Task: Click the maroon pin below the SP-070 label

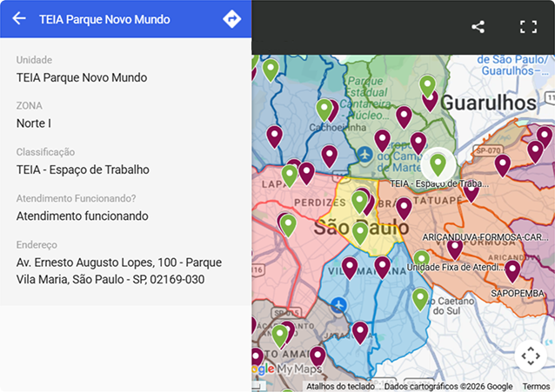Action: (x=502, y=165)
